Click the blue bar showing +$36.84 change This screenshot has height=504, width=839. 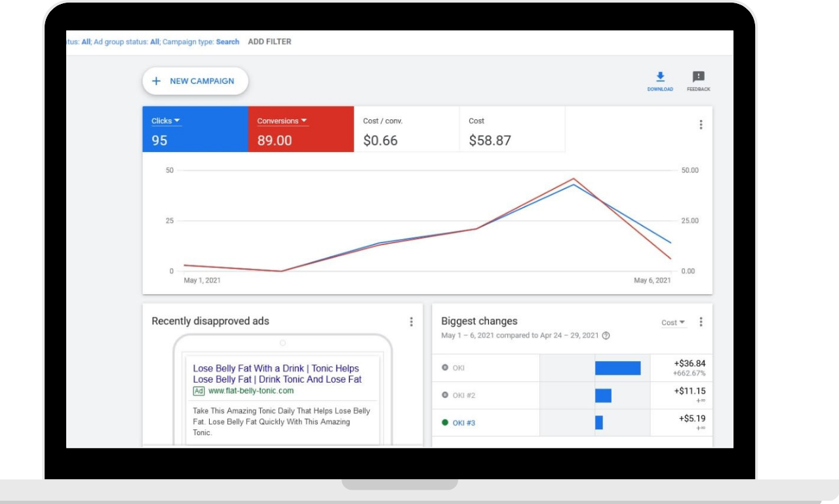617,368
